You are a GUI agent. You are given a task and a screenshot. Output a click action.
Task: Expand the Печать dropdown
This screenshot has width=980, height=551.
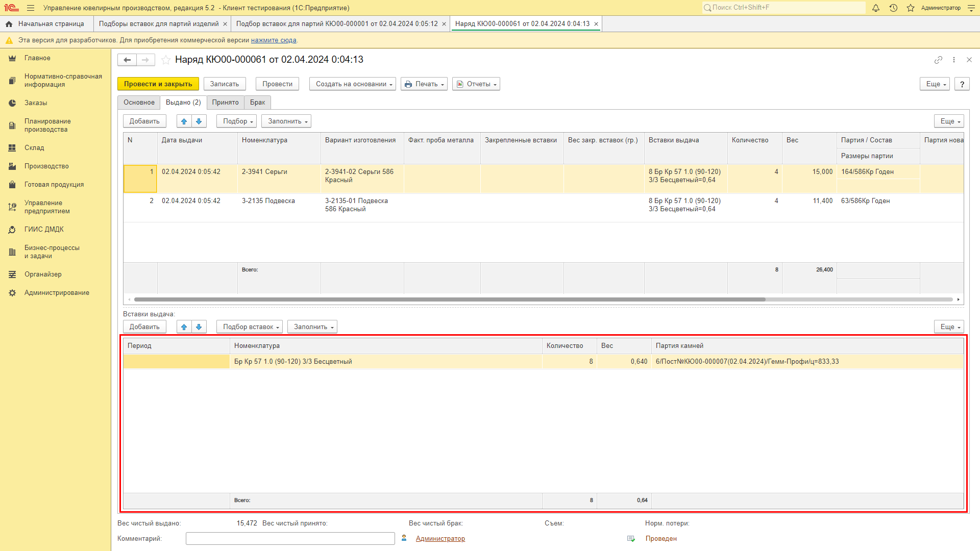coord(424,84)
